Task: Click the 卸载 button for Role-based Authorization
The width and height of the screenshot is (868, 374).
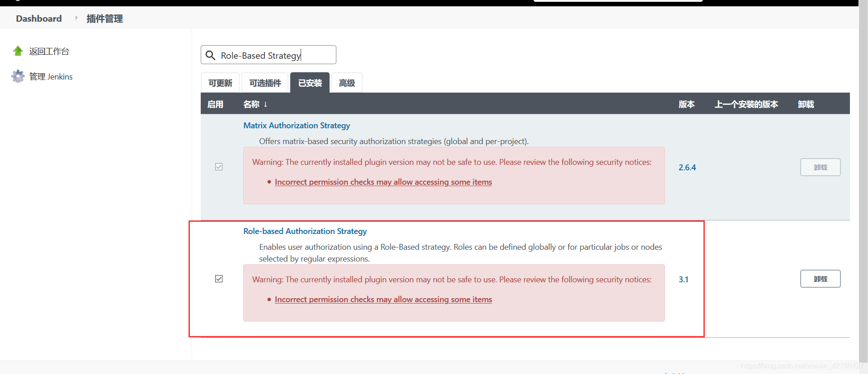Action: pyautogui.click(x=821, y=279)
